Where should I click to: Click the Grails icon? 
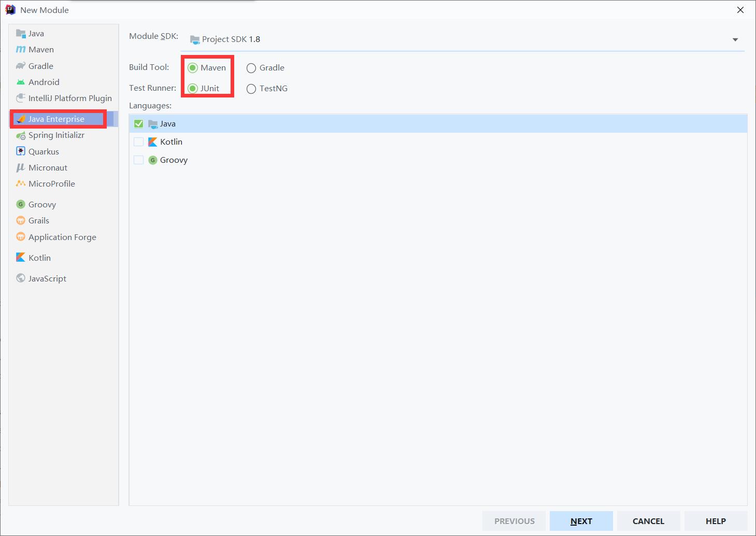[x=21, y=220]
